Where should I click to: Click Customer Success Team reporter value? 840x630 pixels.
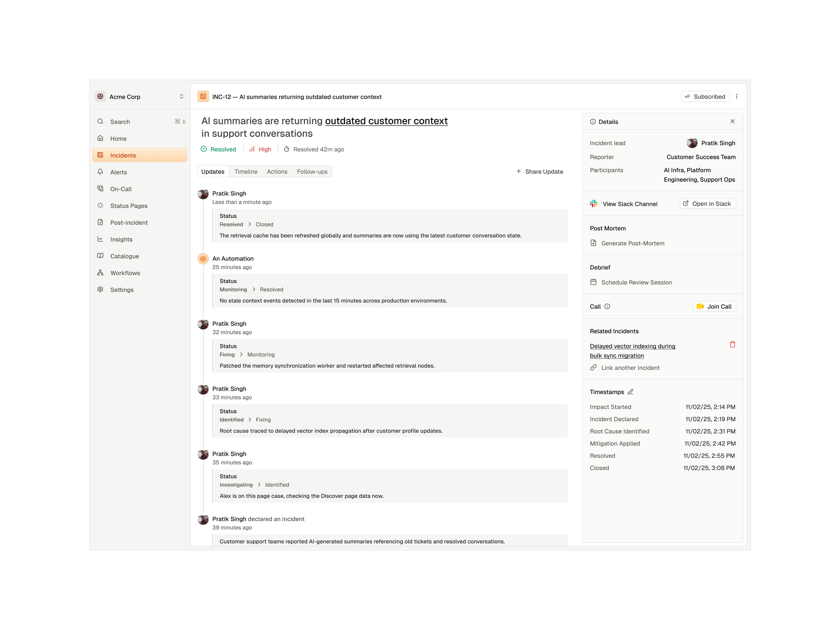pos(701,157)
